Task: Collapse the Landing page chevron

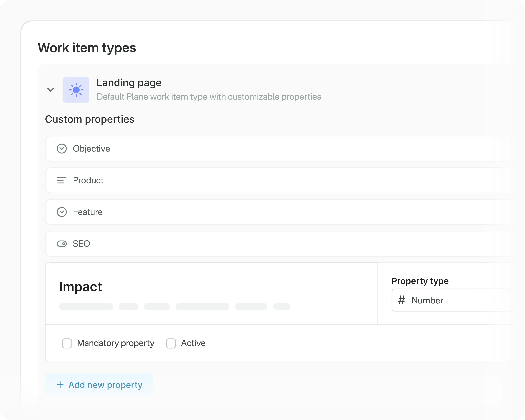Action: pyautogui.click(x=50, y=90)
